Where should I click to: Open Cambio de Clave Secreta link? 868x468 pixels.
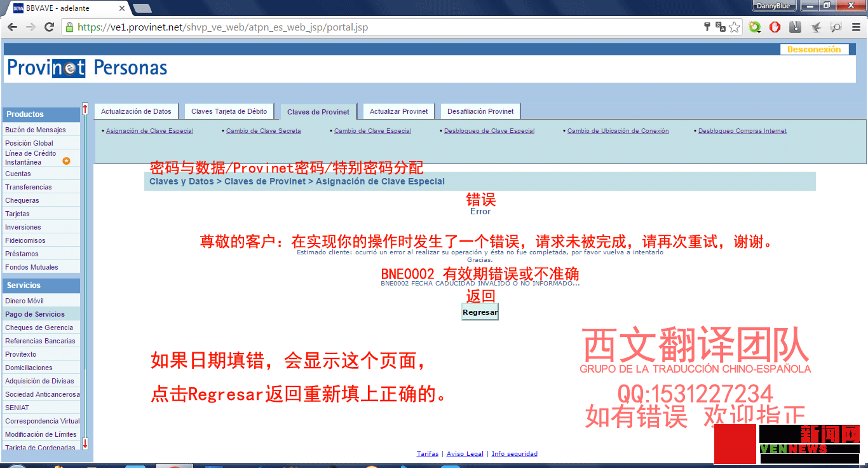click(x=264, y=131)
